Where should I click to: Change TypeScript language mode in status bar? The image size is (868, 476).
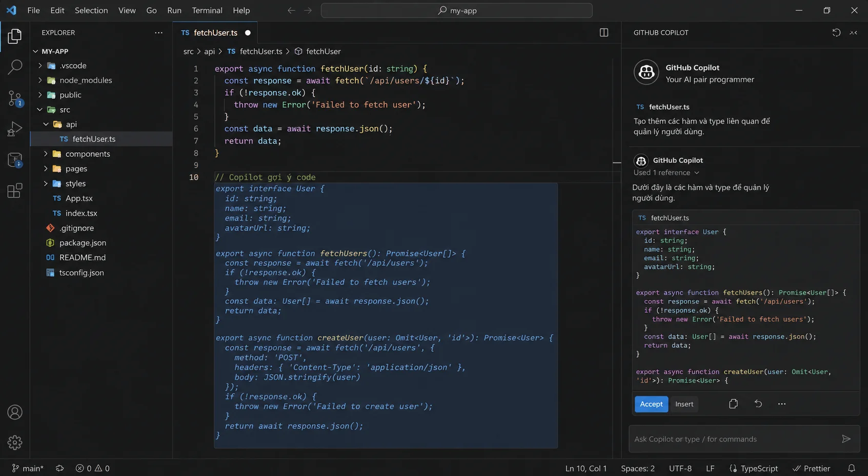coord(754,468)
